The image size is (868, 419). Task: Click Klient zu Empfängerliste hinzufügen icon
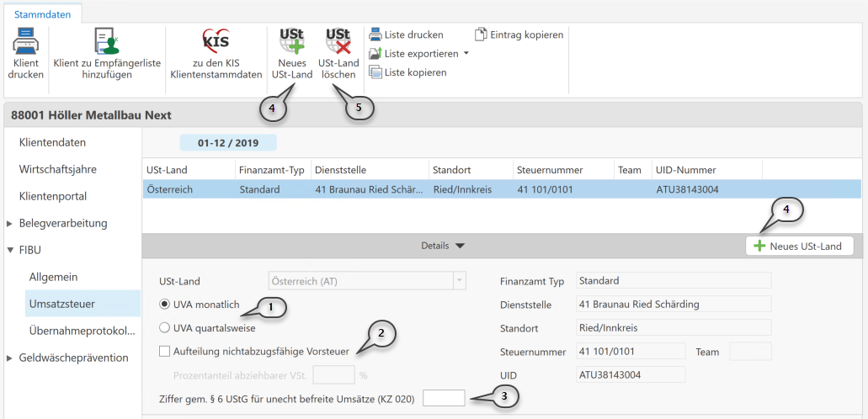coord(106,42)
